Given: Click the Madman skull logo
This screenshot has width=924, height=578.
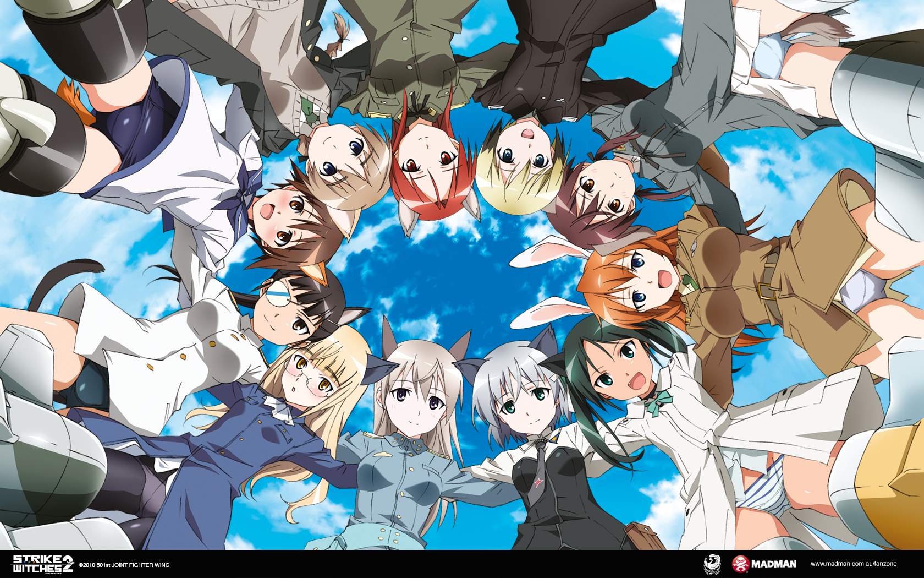Looking at the screenshot, I should pyautogui.click(x=740, y=564).
